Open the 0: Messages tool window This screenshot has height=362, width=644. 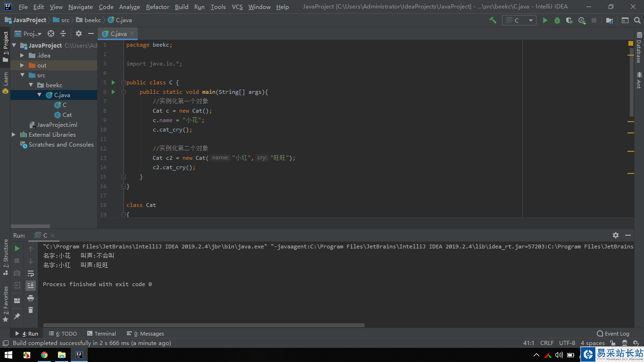tap(145, 333)
